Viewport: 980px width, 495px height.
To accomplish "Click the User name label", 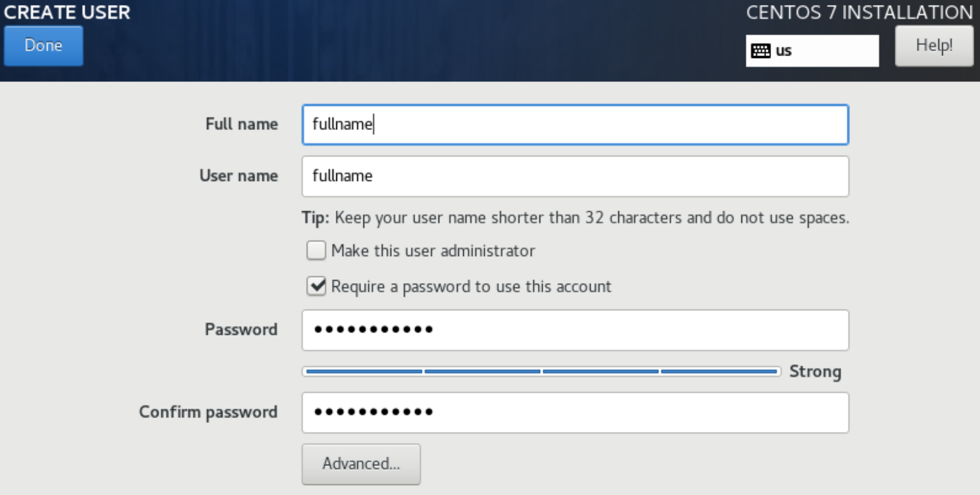I will tap(239, 175).
